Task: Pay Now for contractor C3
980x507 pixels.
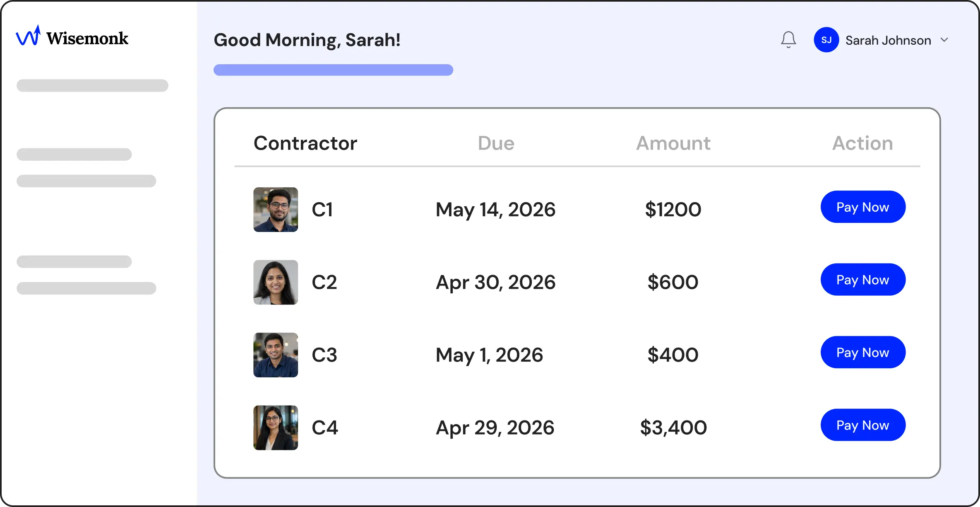Action: click(x=863, y=352)
